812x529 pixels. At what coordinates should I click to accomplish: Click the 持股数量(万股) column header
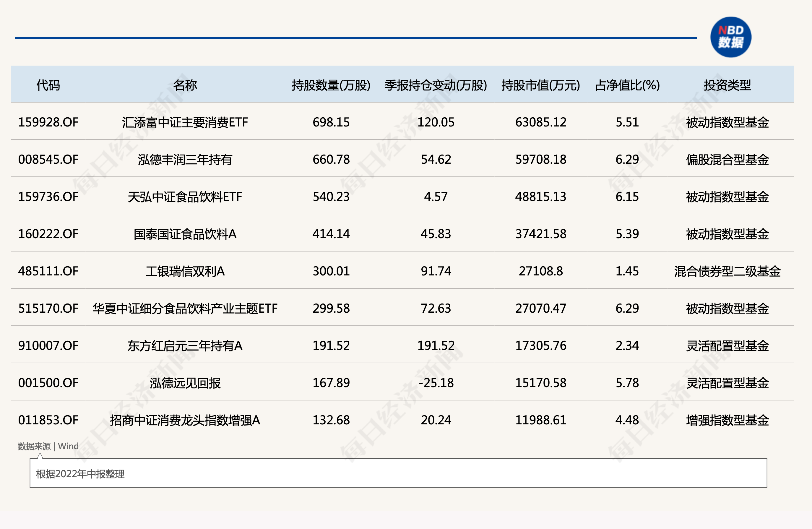pyautogui.click(x=331, y=85)
